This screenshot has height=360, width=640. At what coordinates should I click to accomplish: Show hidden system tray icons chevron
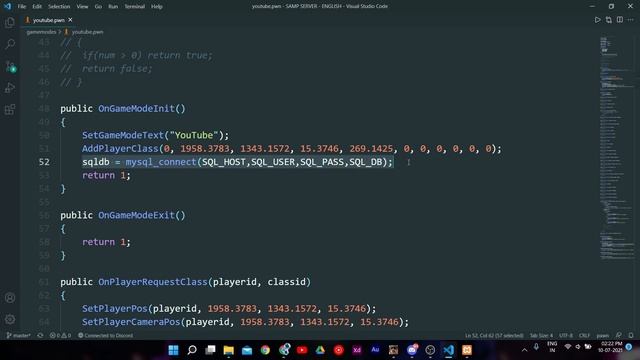point(524,350)
